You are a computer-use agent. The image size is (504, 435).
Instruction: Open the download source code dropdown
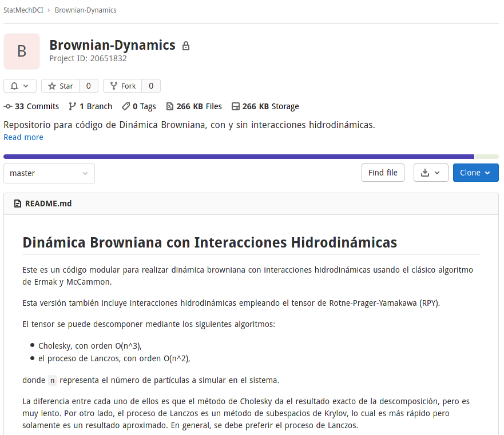tap(430, 173)
